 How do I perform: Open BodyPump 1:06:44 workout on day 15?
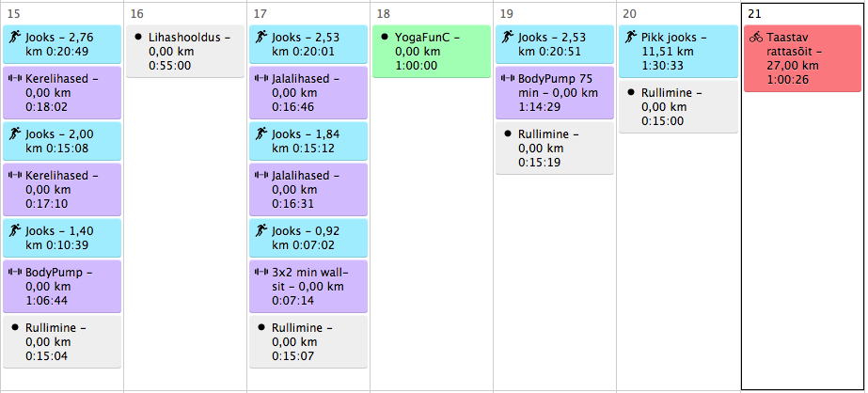click(x=62, y=286)
